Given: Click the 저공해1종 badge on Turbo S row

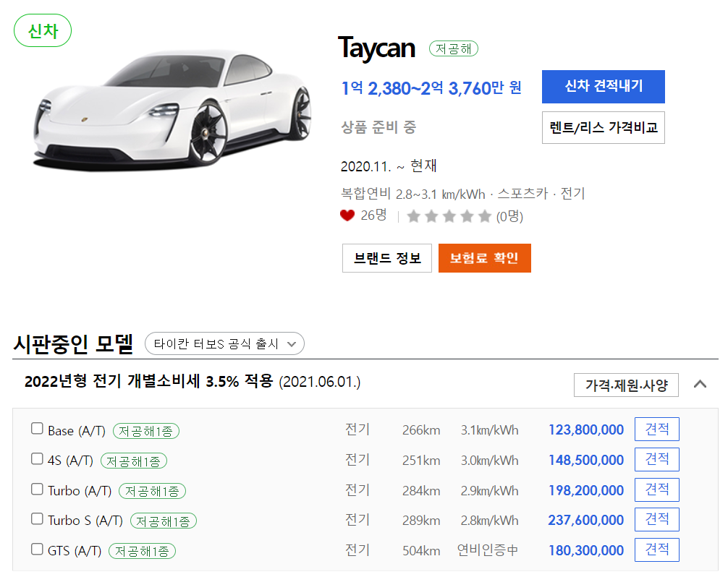Looking at the screenshot, I should click(x=164, y=521).
